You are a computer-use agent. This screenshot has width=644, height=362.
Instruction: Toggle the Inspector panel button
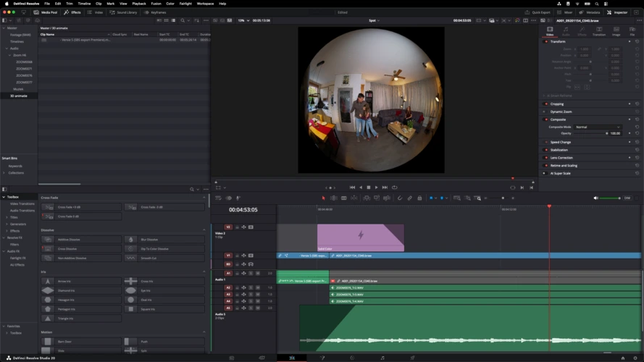(617, 12)
